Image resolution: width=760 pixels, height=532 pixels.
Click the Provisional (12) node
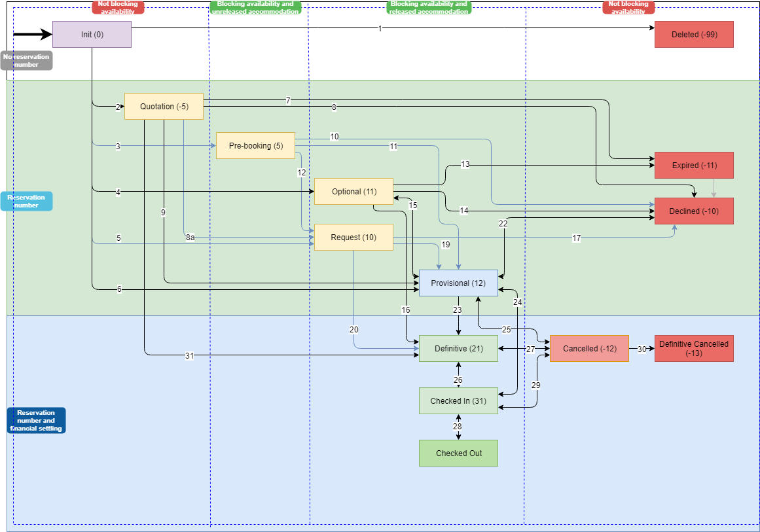pos(458,283)
